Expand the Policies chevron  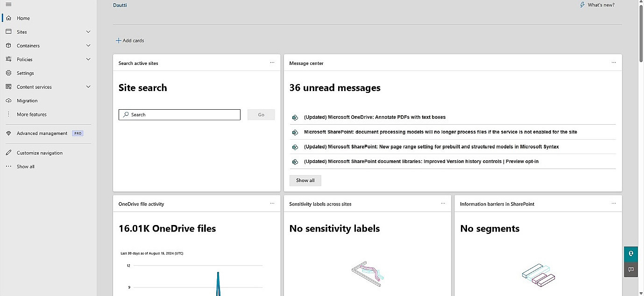click(x=88, y=59)
